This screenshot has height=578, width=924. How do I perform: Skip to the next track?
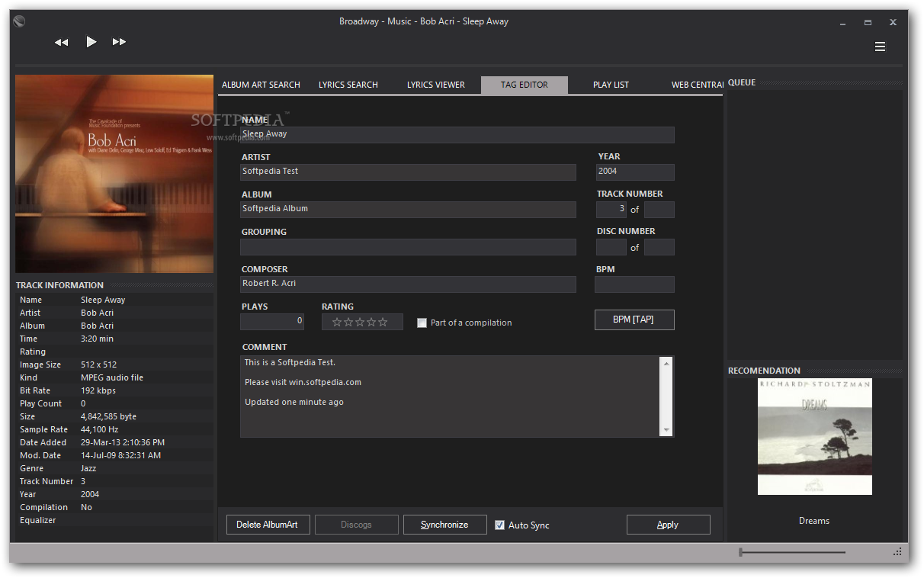[x=119, y=43]
